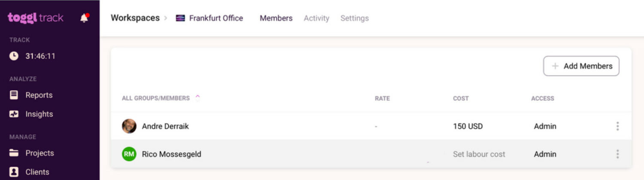Click Set labour cost for Rico
644x180 pixels.
pos(479,154)
